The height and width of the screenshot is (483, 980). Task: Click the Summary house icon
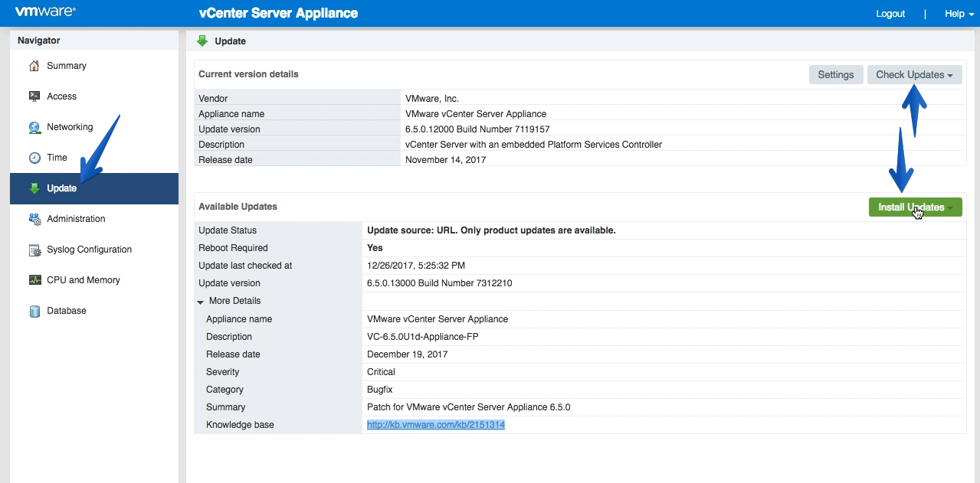pos(34,66)
